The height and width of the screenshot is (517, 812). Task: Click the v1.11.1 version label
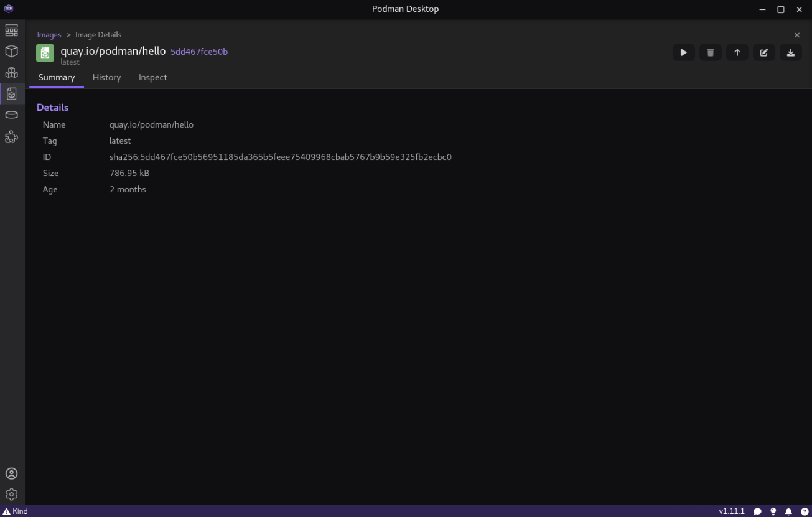(731, 511)
